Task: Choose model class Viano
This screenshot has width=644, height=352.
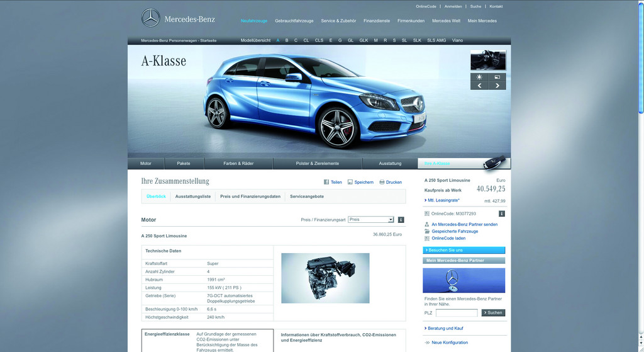Action: pyautogui.click(x=458, y=40)
